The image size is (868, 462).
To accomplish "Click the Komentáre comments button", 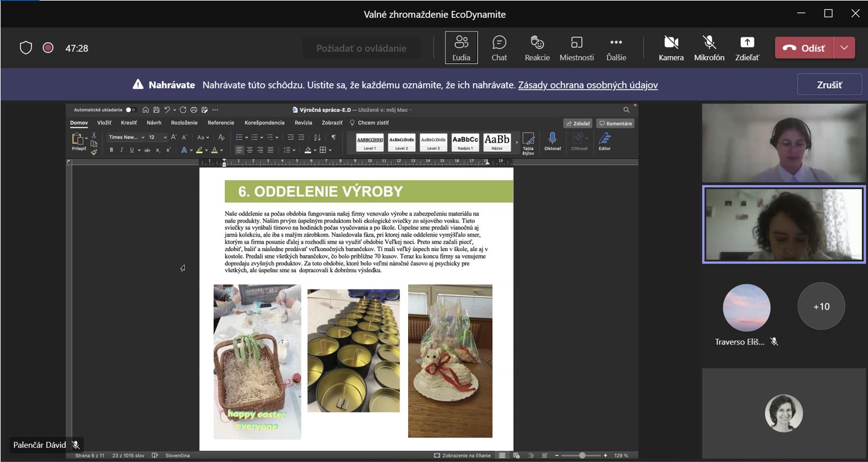I will [x=615, y=123].
